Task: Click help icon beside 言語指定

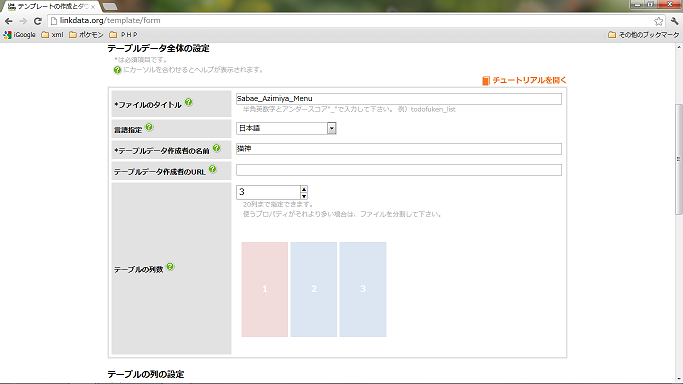Action: click(149, 127)
